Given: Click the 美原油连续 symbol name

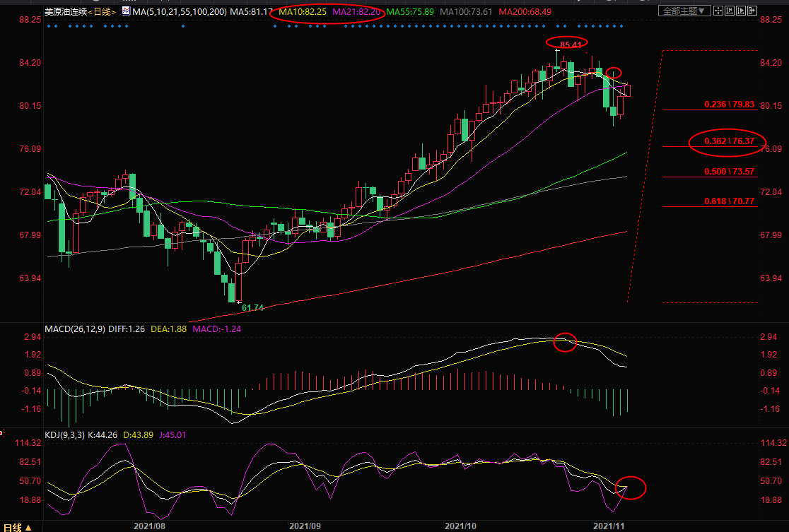Looking at the screenshot, I should pyautogui.click(x=64, y=12).
